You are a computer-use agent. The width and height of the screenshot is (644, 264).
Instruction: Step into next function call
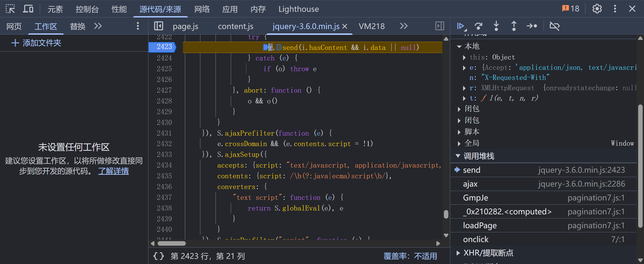pyautogui.click(x=496, y=26)
